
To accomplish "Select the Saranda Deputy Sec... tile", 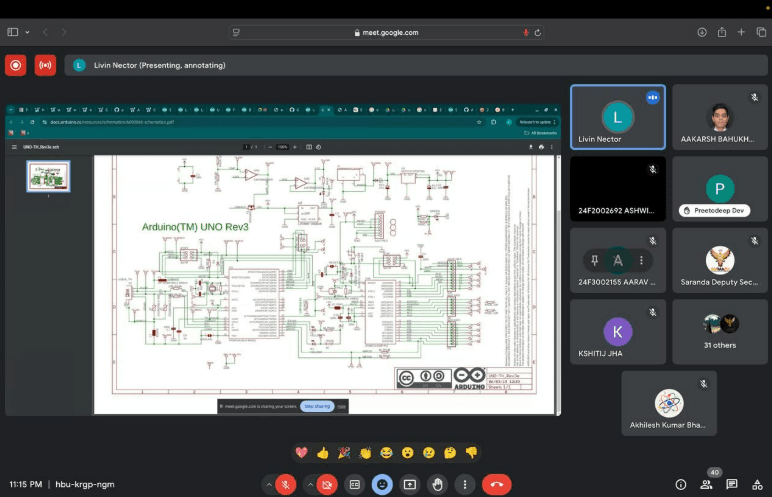I will pos(720,260).
